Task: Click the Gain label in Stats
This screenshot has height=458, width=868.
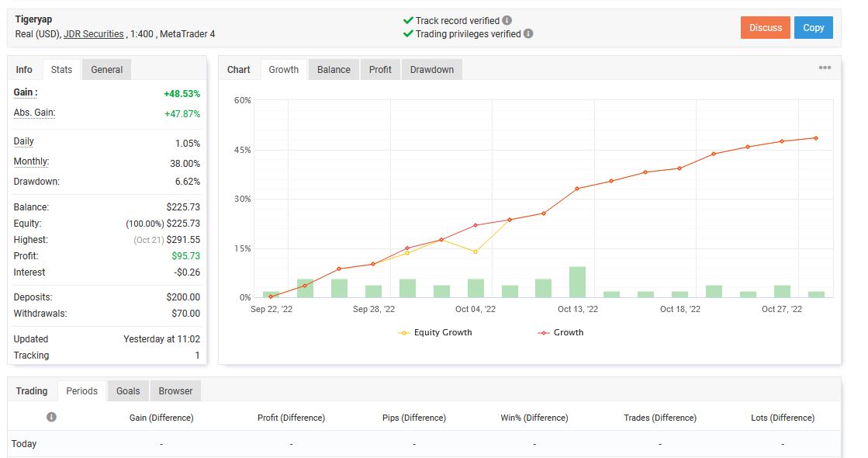Action: click(26, 92)
